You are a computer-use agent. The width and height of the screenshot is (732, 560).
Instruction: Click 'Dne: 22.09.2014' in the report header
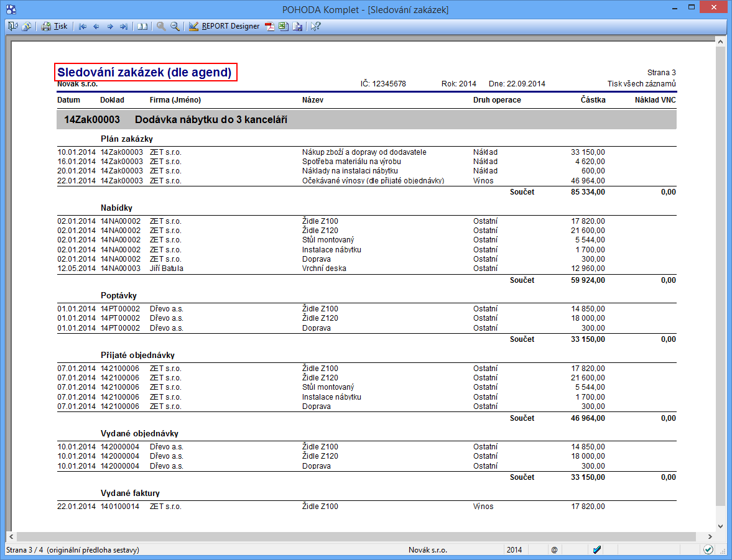pos(517,83)
